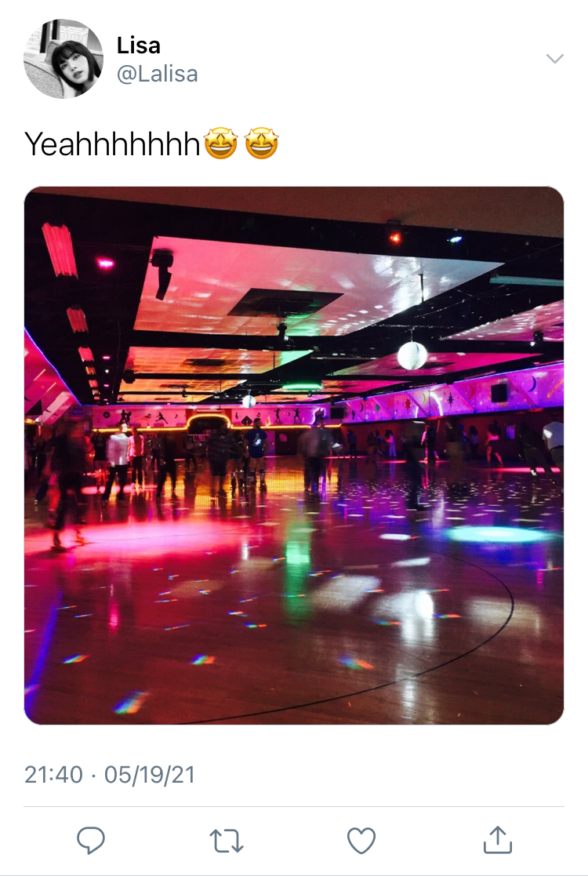
Task: Tap the 05/19/21 date
Action: click(150, 775)
